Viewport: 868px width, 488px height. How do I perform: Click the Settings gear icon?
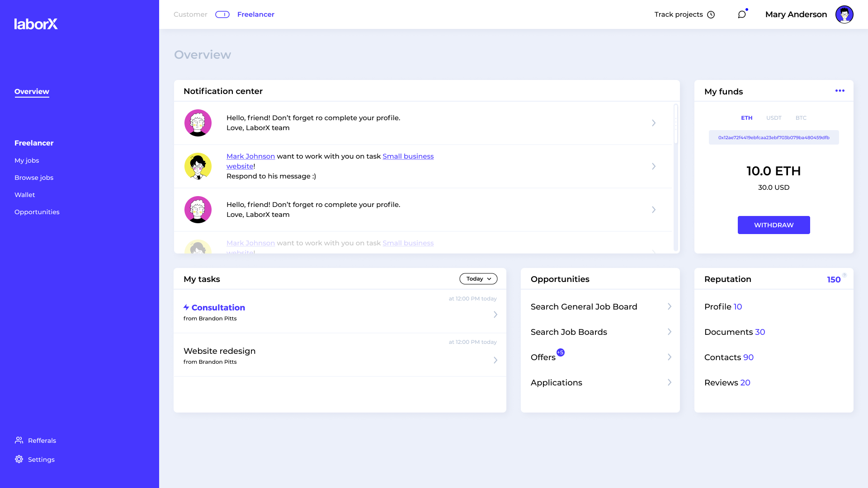pos(19,459)
